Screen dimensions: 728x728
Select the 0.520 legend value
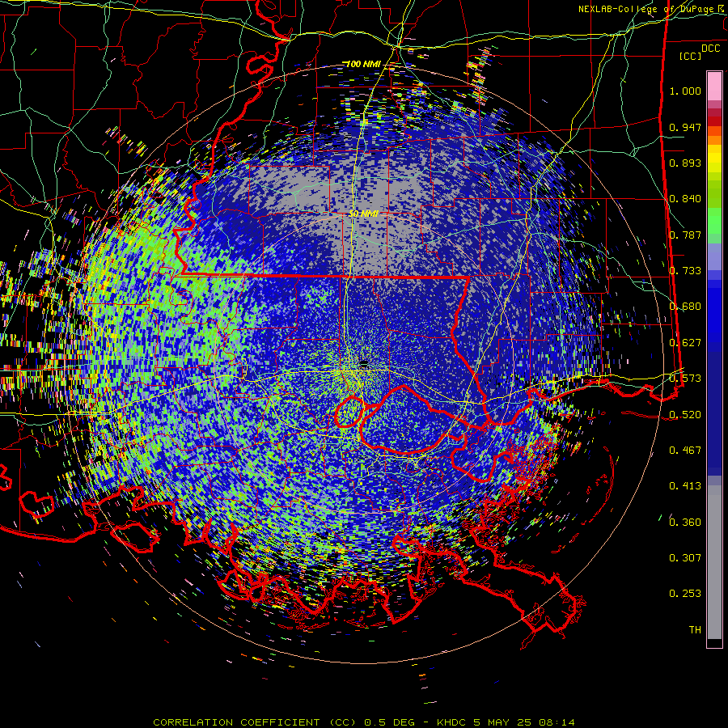[685, 414]
